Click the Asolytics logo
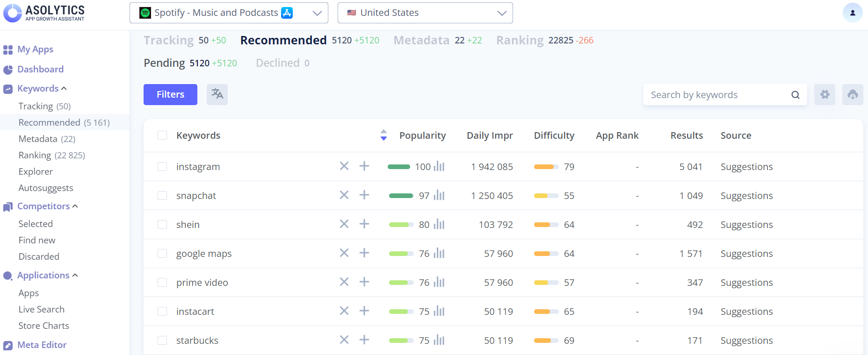Image resolution: width=868 pixels, height=355 pixels. [44, 13]
